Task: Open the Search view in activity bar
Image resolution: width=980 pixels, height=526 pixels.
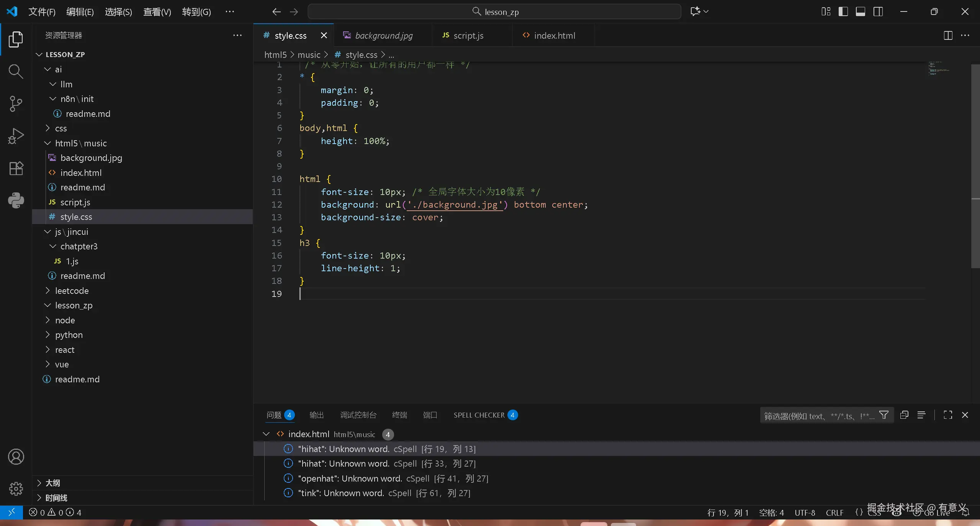Action: [16, 71]
